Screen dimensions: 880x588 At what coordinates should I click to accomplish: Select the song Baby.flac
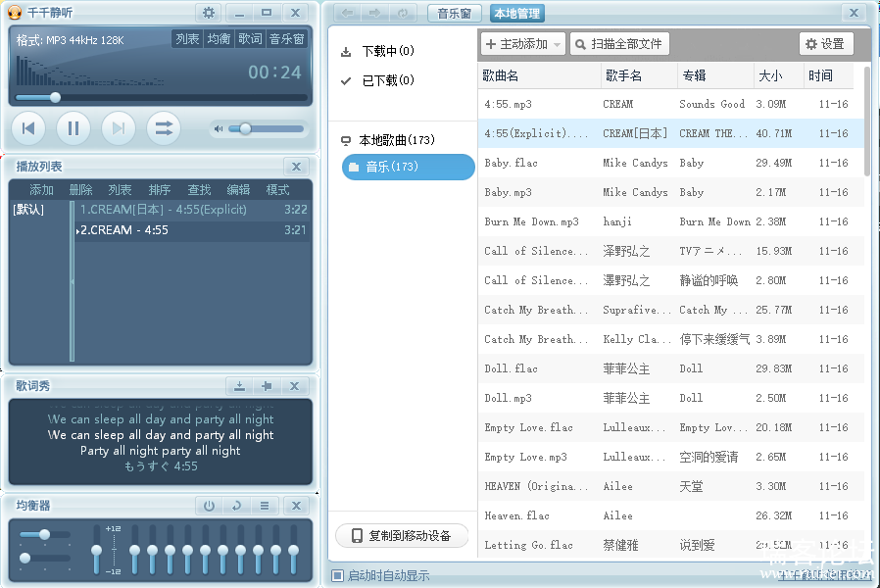[x=670, y=164]
